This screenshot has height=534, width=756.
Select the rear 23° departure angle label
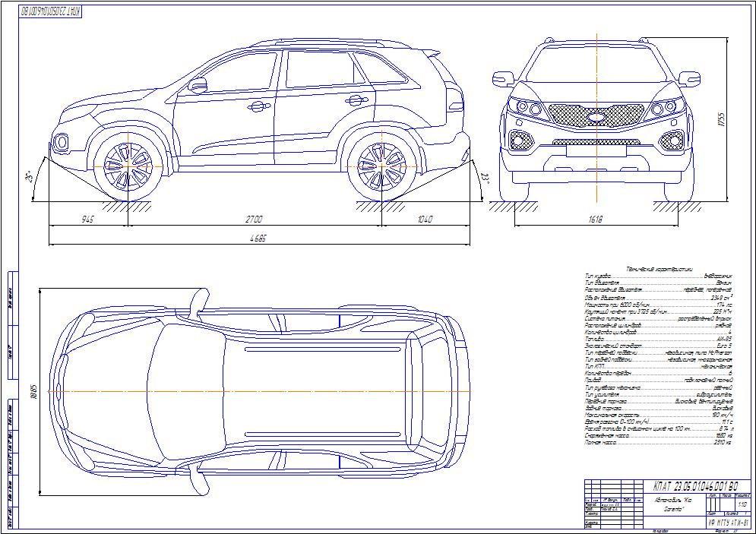point(485,179)
